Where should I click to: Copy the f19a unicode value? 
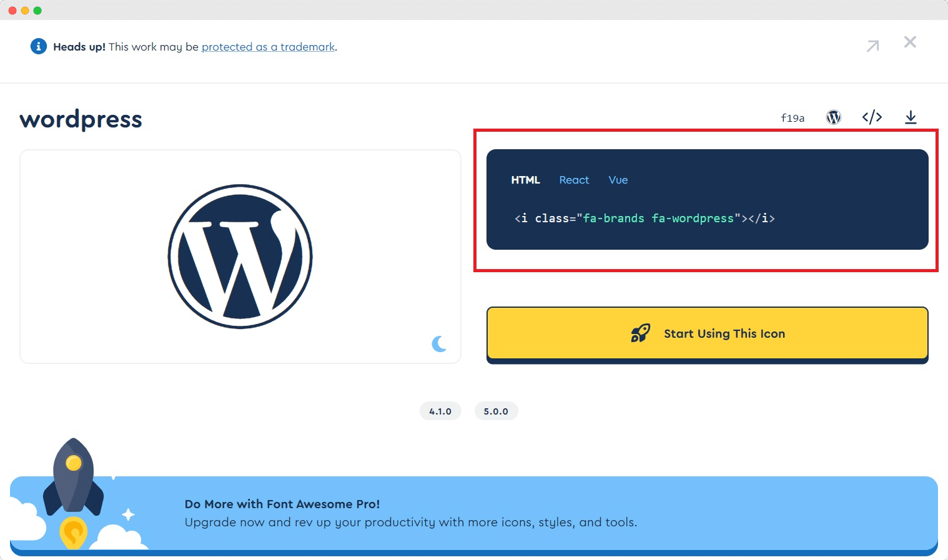(792, 117)
